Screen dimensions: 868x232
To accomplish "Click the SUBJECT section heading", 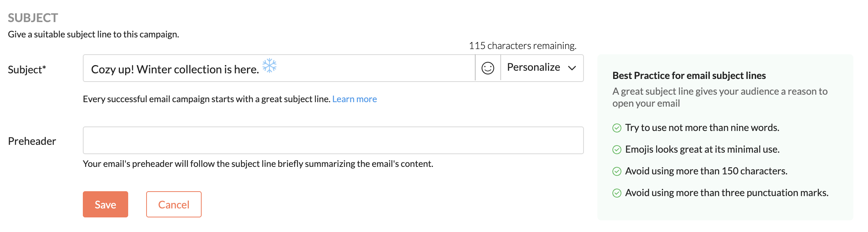I will (33, 18).
